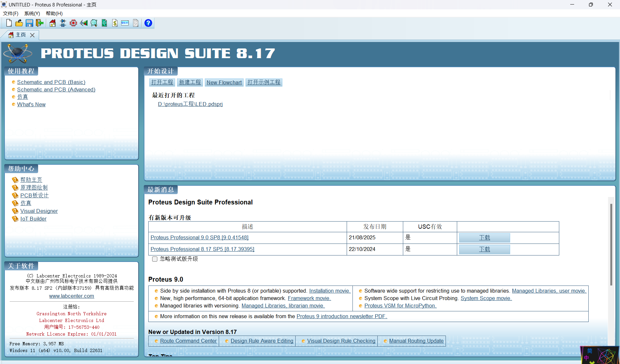
Task: Click the book icon beside 帮助主页
Action: coord(15,180)
